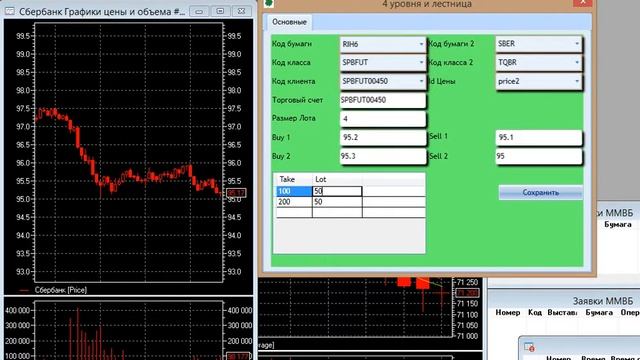Click the Сохранить button

(540, 192)
